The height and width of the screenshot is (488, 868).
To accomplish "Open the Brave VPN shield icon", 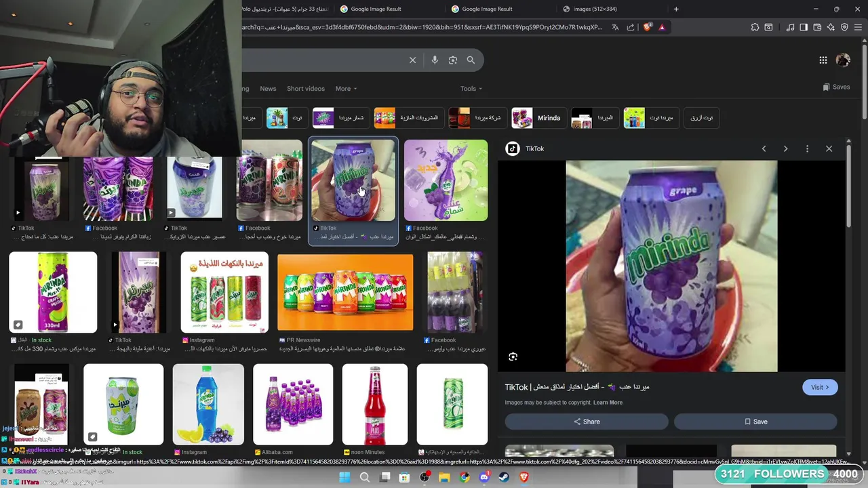I will coord(844,27).
